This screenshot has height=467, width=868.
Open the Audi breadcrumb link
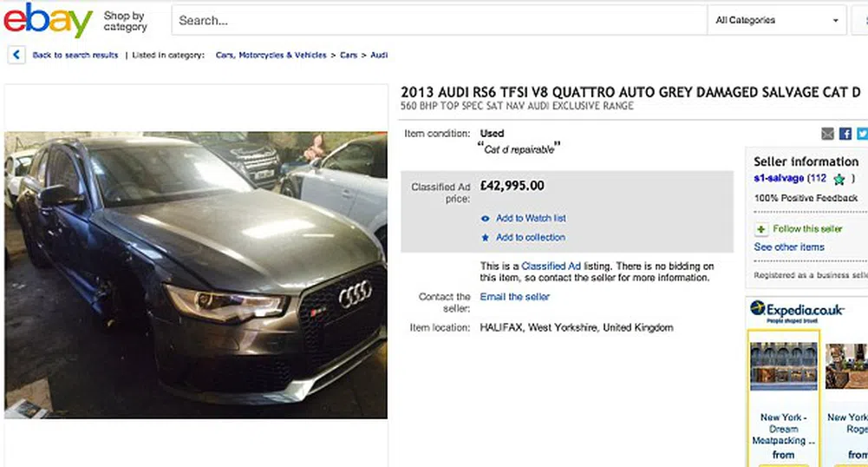pos(379,55)
